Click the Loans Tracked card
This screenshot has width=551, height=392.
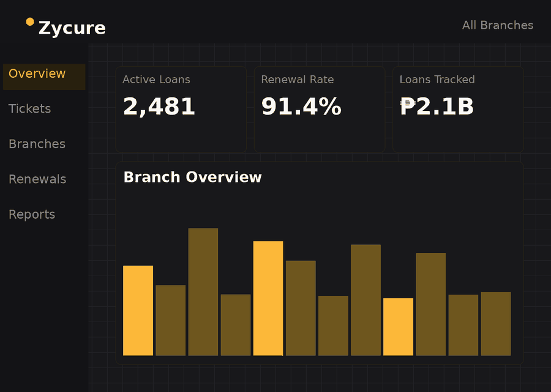[458, 110]
